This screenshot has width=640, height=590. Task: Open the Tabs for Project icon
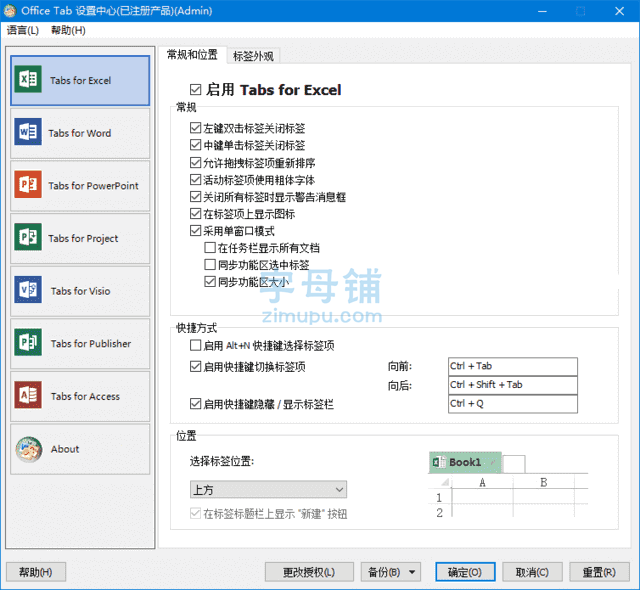28,237
